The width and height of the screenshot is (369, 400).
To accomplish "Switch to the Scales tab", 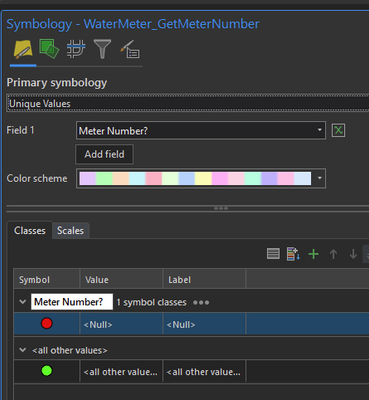I will (x=70, y=231).
